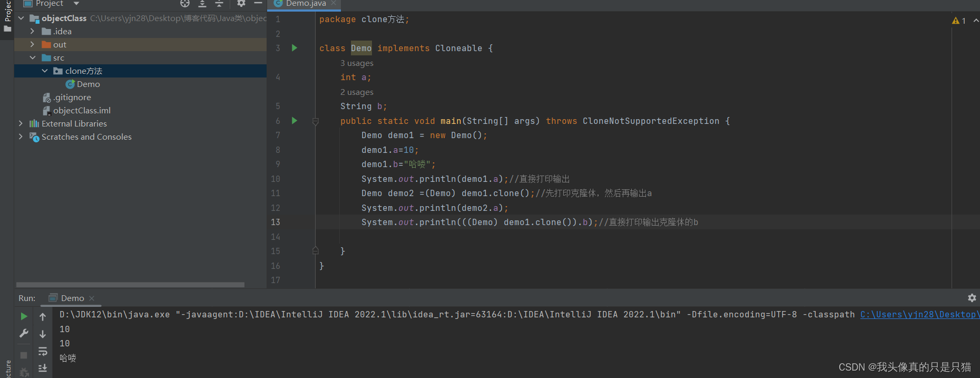
Task: Click the Project panel title label
Action: click(x=50, y=4)
